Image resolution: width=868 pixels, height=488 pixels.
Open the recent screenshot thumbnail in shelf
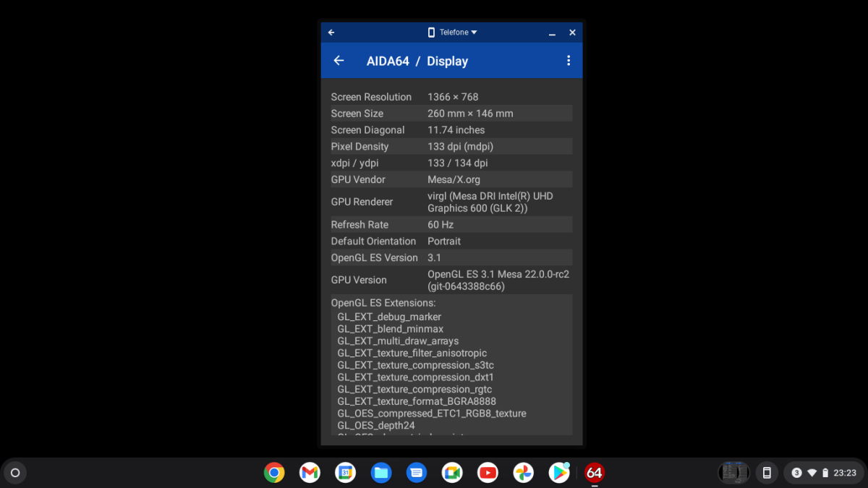[733, 473]
